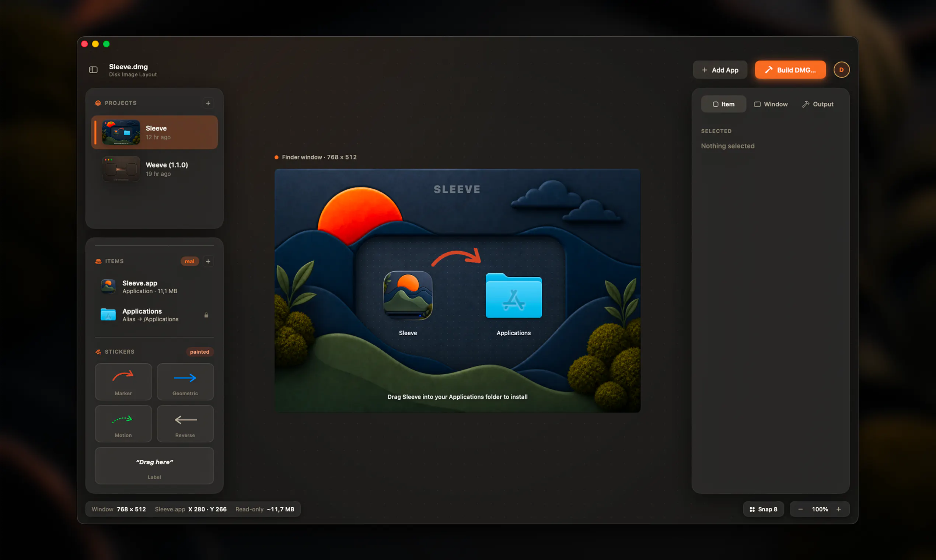Click the 'Nothing selected' text
The height and width of the screenshot is (560, 936).
(x=728, y=146)
